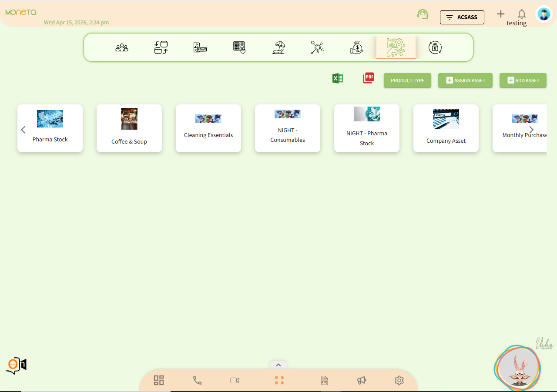Open the settings gear in the bottom bar
Viewport: 557px width, 392px height.
[399, 381]
